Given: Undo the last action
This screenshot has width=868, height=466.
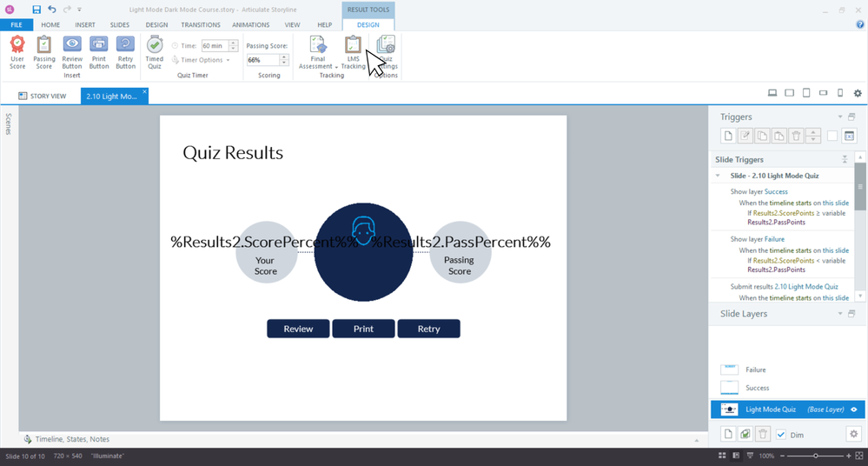Looking at the screenshot, I should pos(51,10).
